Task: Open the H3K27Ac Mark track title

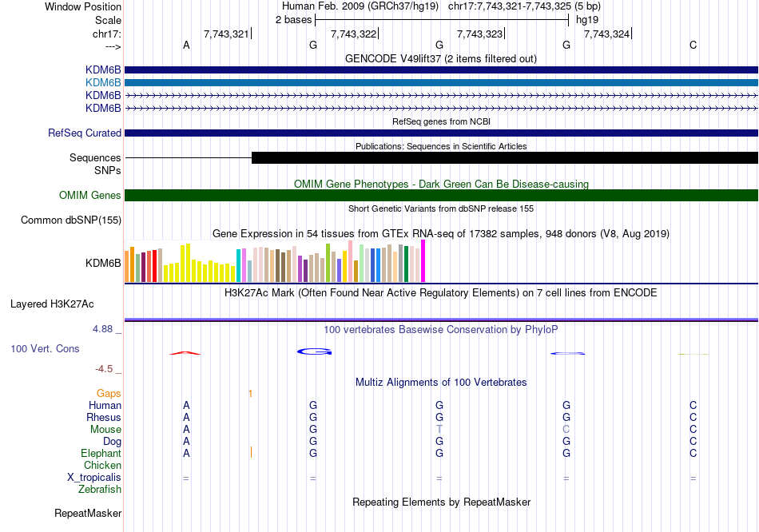Action: point(441,293)
